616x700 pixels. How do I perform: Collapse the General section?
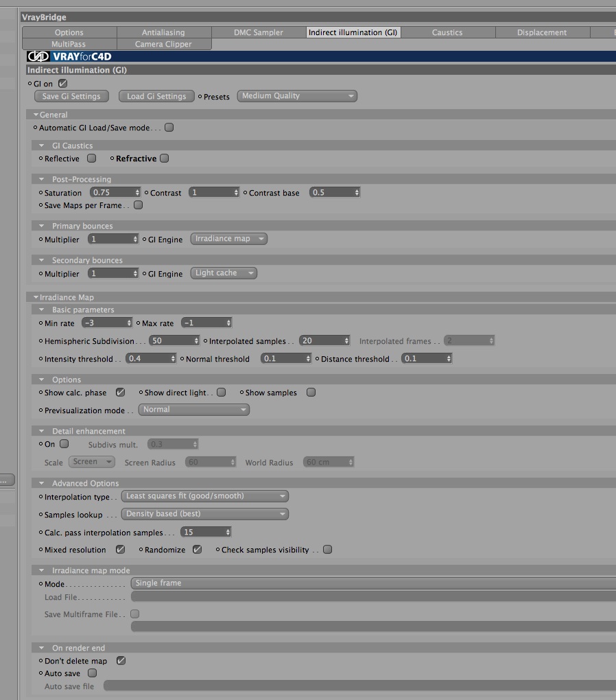coord(36,115)
